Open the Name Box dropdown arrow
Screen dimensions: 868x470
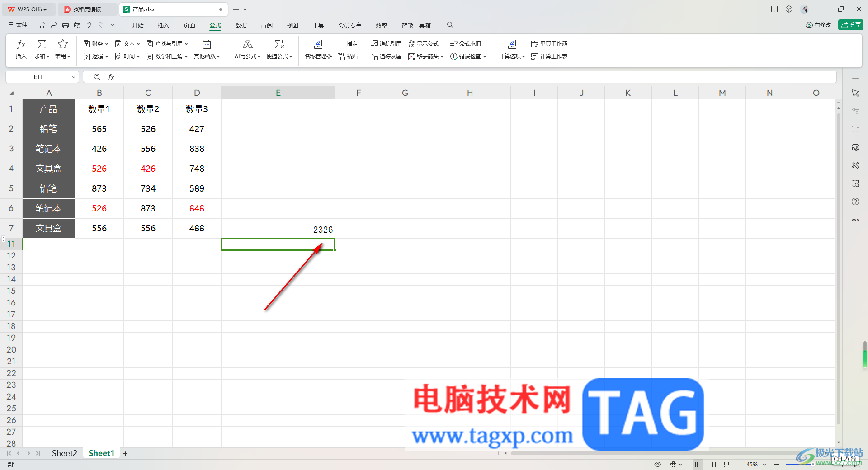73,77
